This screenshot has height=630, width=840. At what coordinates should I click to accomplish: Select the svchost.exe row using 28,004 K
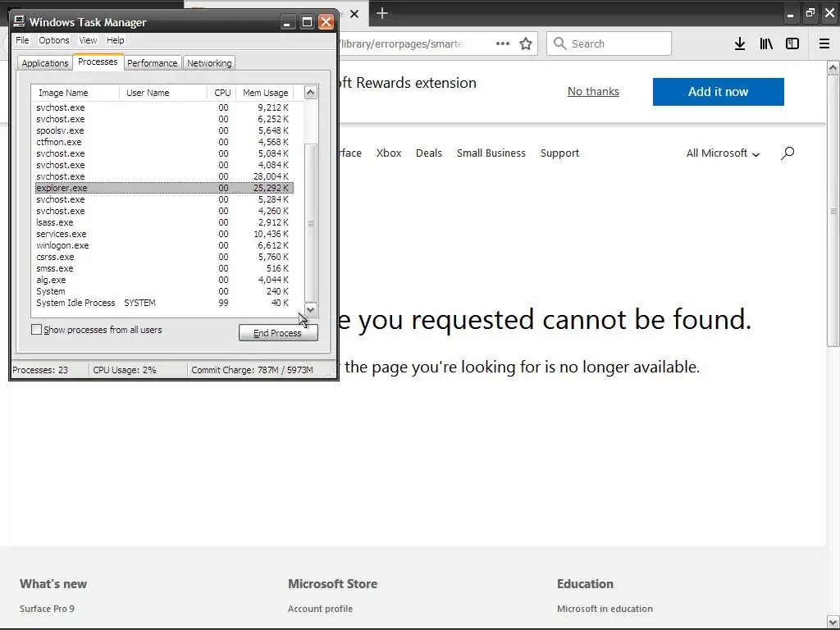[x=164, y=176]
